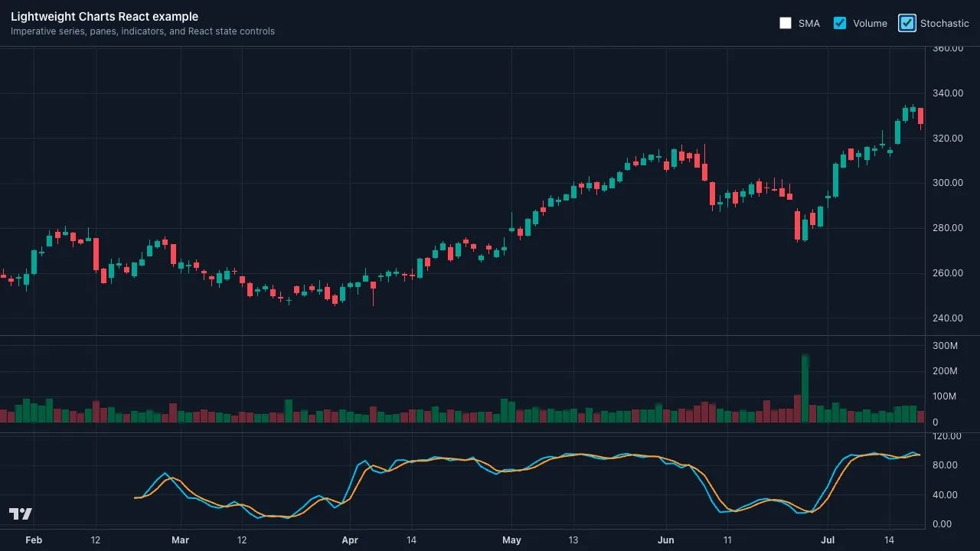Image resolution: width=980 pixels, height=551 pixels.
Task: Click the Mar label on time axis
Action: (180, 540)
